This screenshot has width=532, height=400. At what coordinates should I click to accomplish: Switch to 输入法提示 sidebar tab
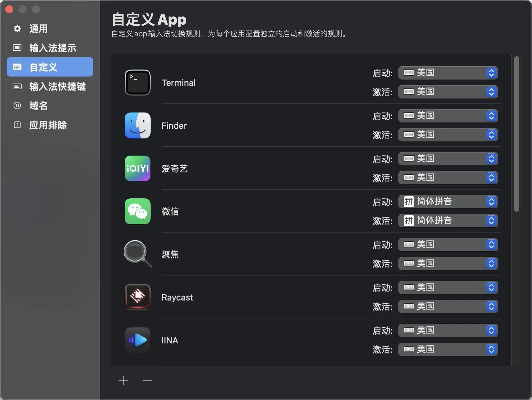coord(52,48)
